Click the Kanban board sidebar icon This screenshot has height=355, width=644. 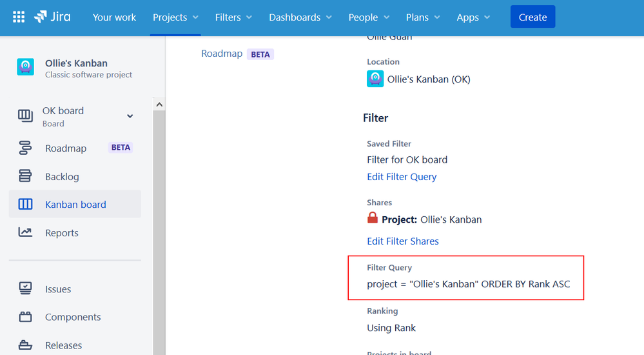pos(25,204)
